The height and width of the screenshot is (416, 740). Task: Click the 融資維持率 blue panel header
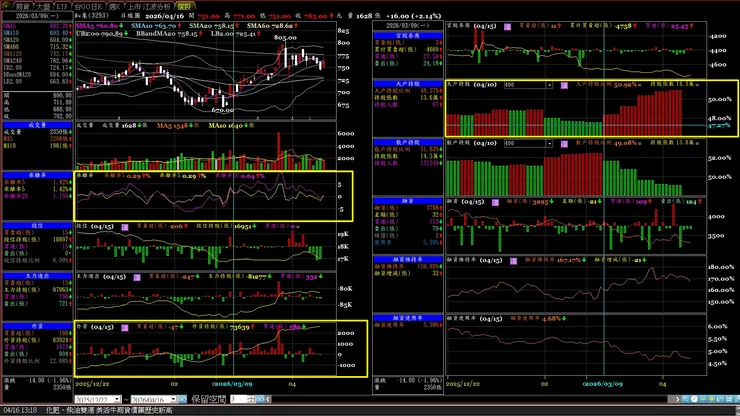click(x=408, y=259)
